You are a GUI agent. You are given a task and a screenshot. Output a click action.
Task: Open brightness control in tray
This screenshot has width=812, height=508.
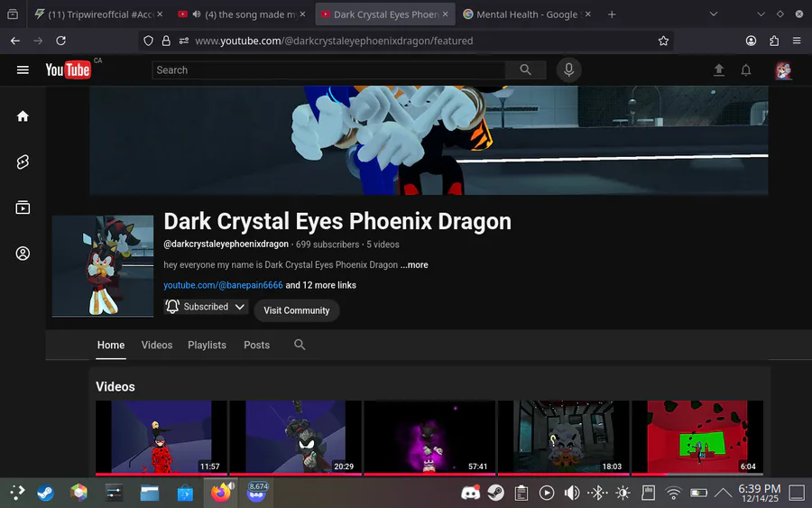(623, 493)
